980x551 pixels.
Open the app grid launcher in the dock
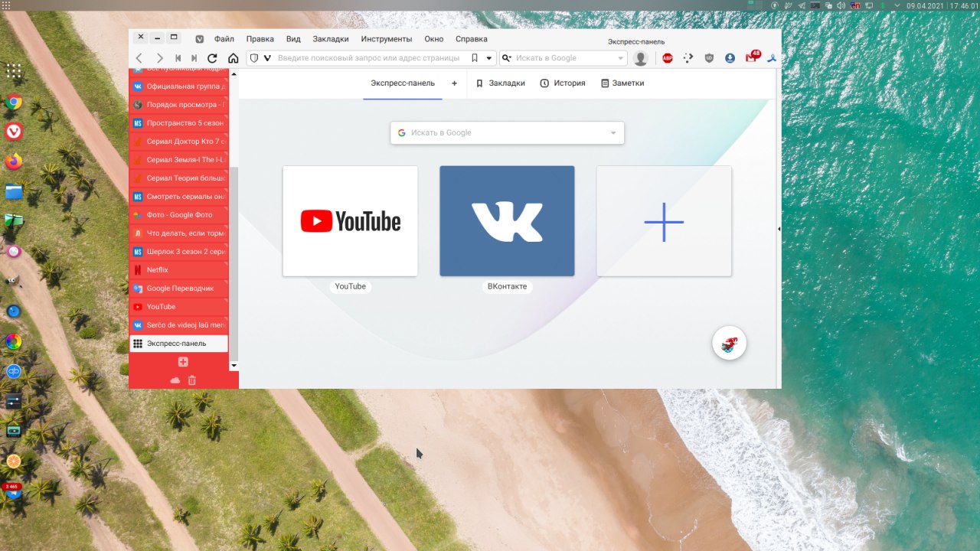coord(14,71)
